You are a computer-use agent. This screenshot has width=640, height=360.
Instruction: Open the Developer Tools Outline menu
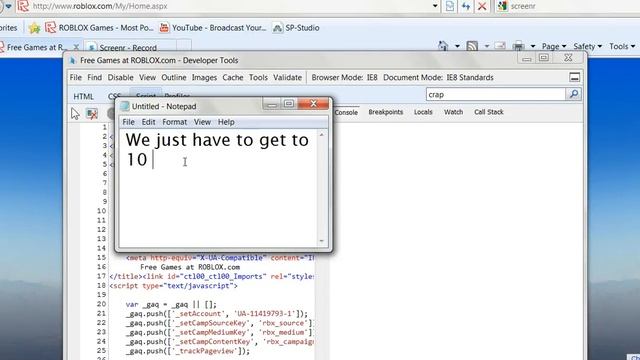(173, 77)
